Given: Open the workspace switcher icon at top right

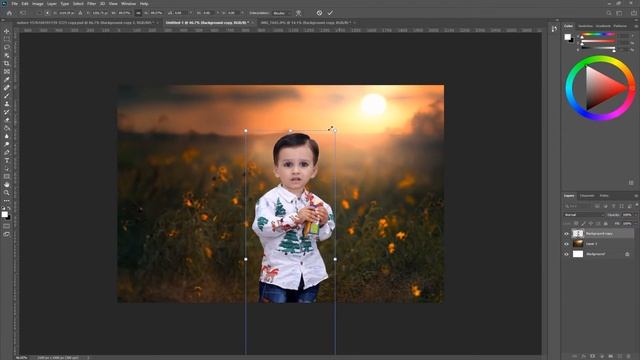Looking at the screenshot, I should 620,13.
